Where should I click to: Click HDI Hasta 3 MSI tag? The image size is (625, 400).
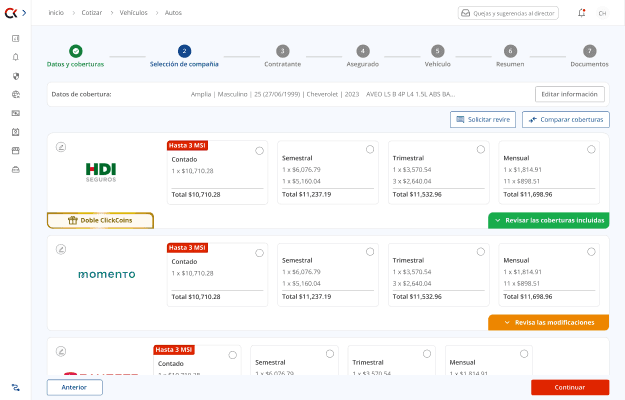coord(187,145)
